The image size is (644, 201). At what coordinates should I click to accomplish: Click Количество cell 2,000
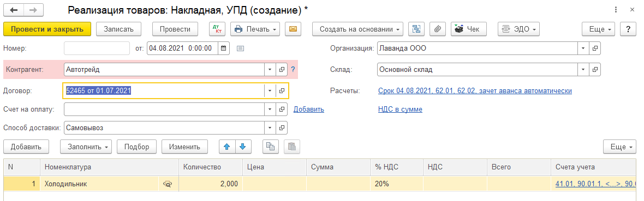(x=211, y=184)
